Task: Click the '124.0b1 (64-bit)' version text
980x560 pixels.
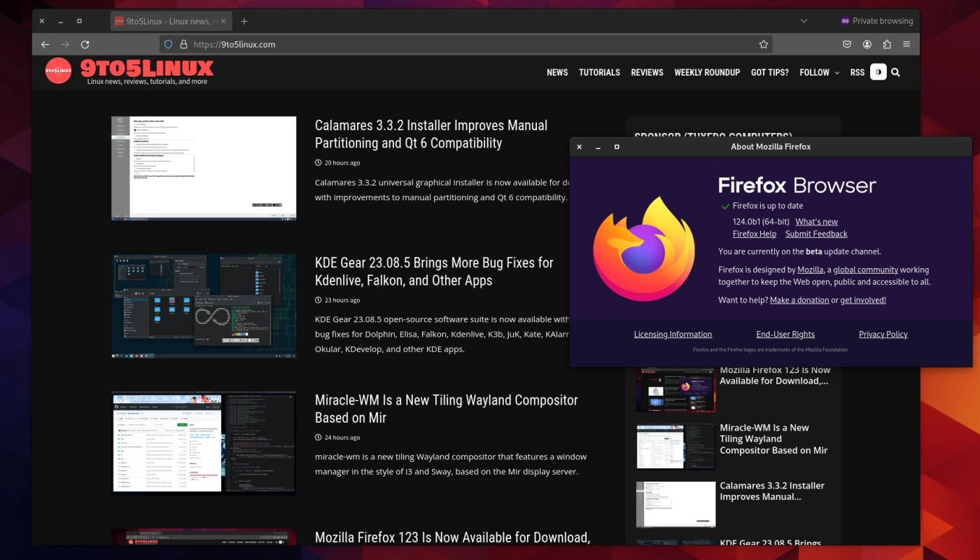Action: [761, 221]
